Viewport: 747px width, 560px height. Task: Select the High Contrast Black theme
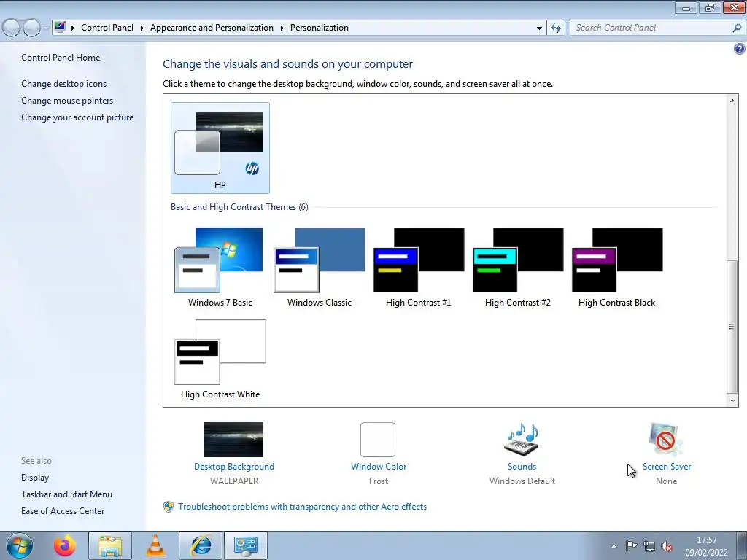pyautogui.click(x=616, y=268)
